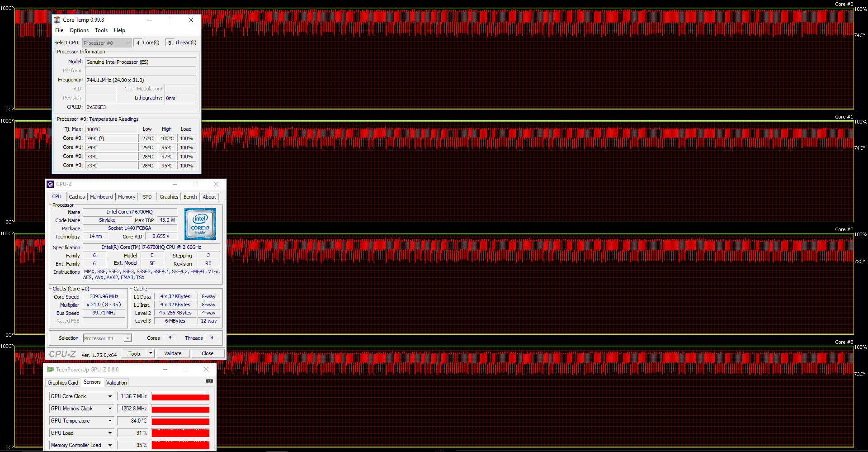Switch to the About tab in CPU-Z
The height and width of the screenshot is (452, 868).
pos(209,197)
